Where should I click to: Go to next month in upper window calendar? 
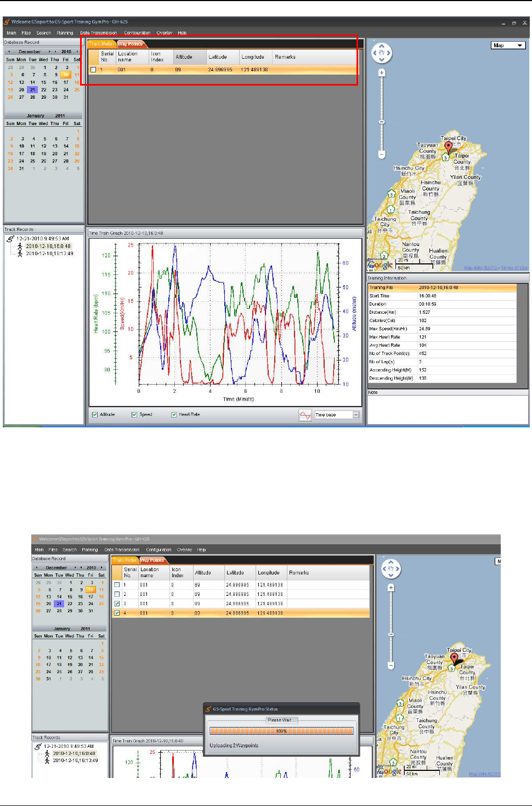point(50,52)
